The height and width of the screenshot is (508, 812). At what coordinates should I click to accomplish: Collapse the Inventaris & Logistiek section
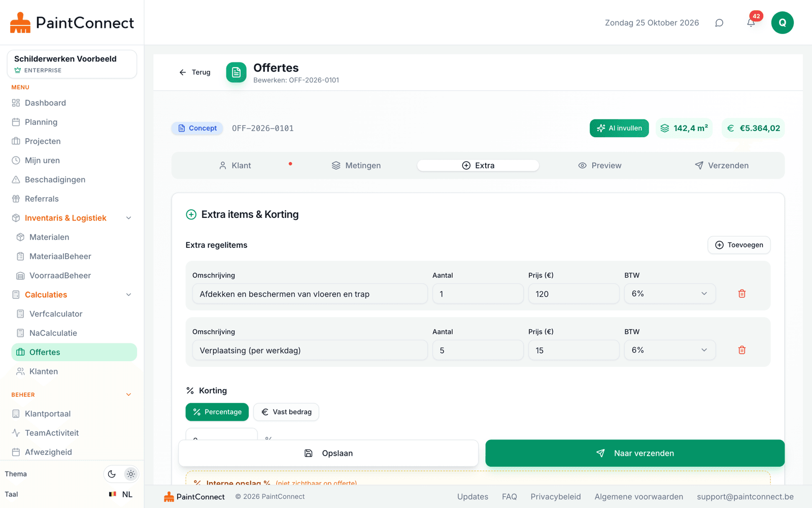(x=128, y=218)
